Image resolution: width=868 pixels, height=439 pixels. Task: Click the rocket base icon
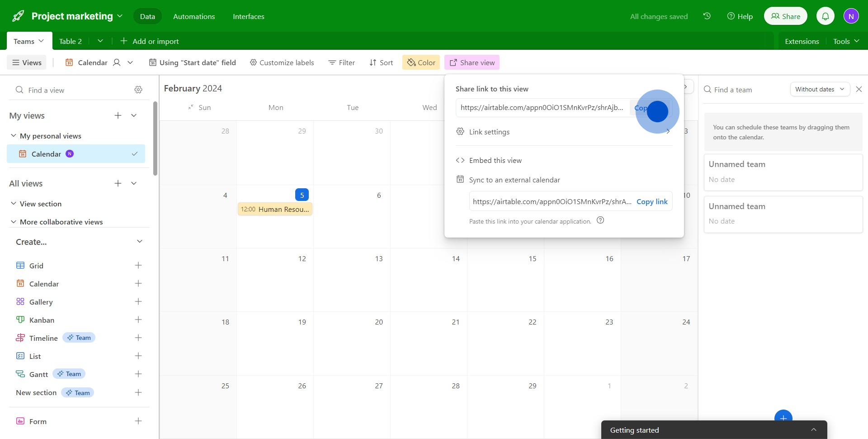tap(18, 16)
